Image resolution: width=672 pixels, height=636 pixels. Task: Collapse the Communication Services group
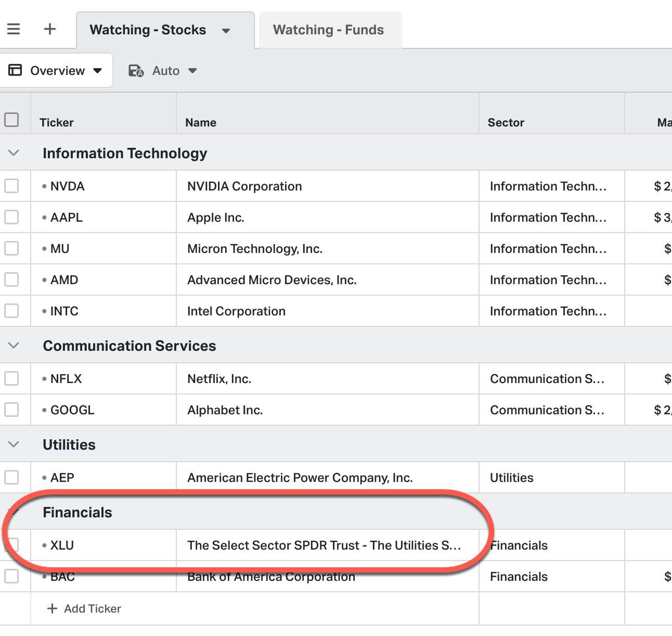pyautogui.click(x=14, y=346)
